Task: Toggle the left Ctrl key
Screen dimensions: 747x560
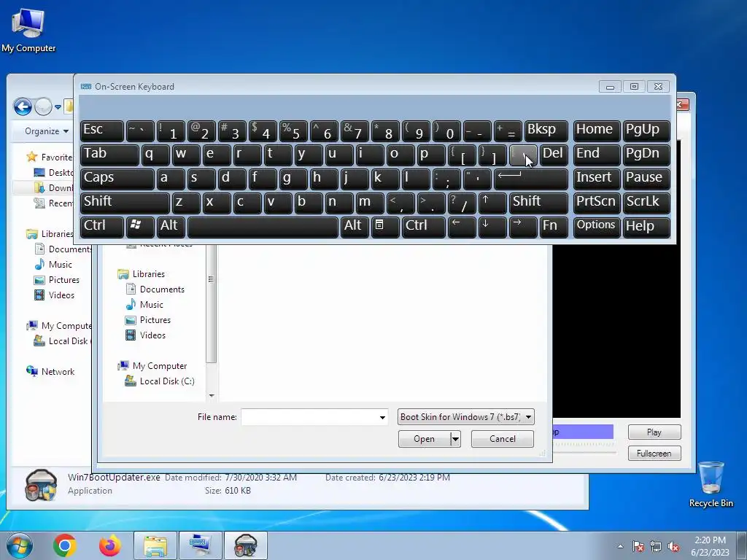Action: point(101,226)
